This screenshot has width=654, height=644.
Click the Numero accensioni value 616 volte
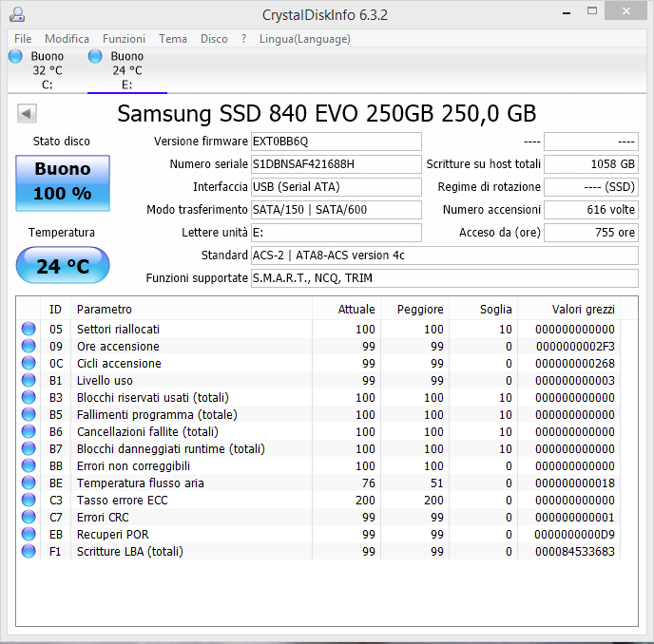[x=591, y=210]
